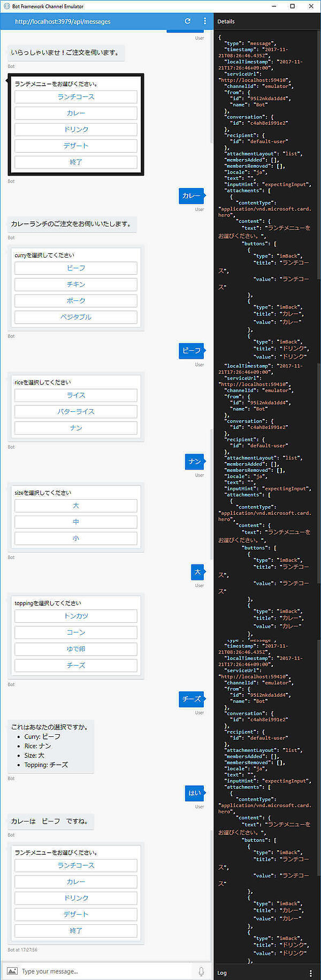Choose バターライス in the rice card

pos(75,412)
